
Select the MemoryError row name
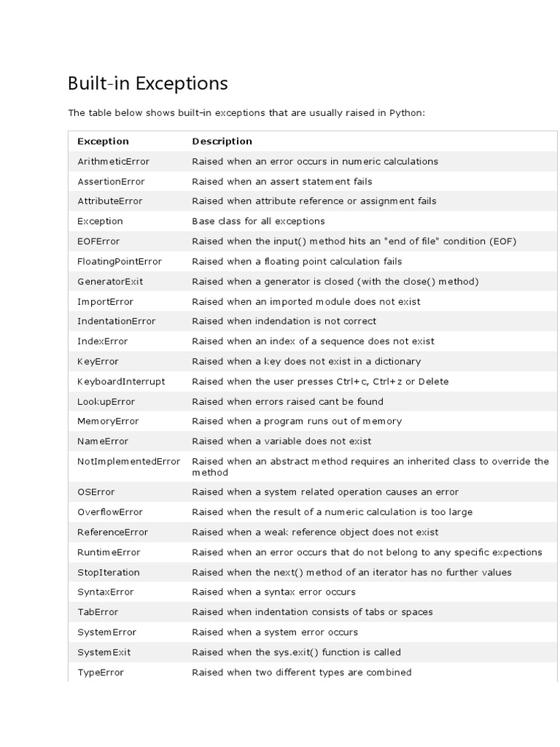tap(108, 421)
